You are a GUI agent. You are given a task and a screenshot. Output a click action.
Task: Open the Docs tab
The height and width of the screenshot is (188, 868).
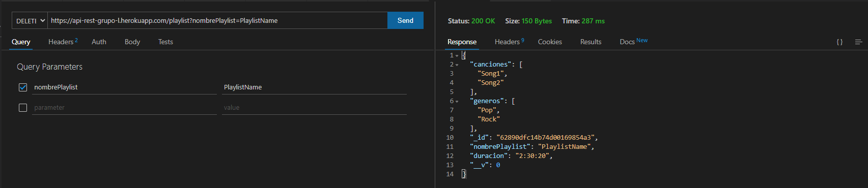(x=633, y=41)
